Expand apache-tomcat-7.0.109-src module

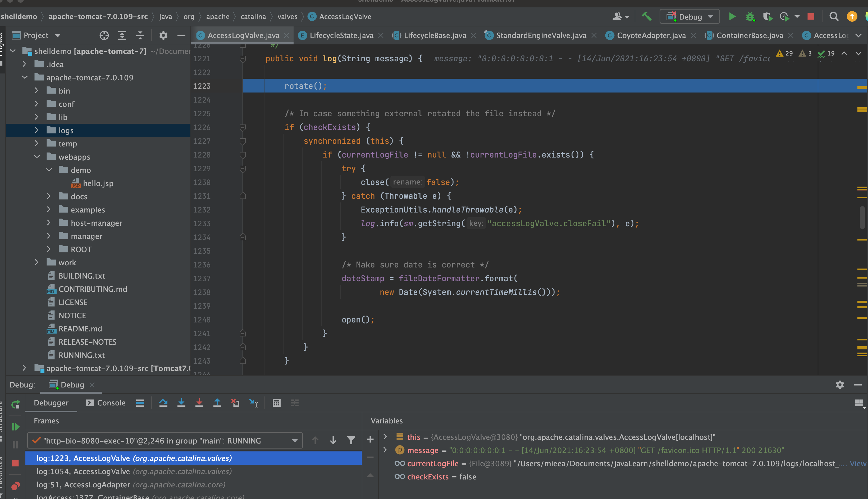tap(24, 368)
